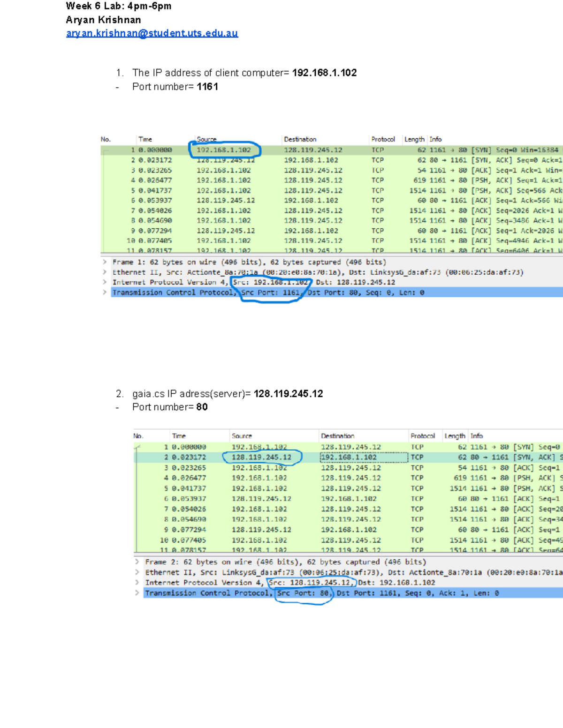Select the TCP row showing Src Port 1161
Viewport: 563px width, 728px height.
[x=267, y=293]
